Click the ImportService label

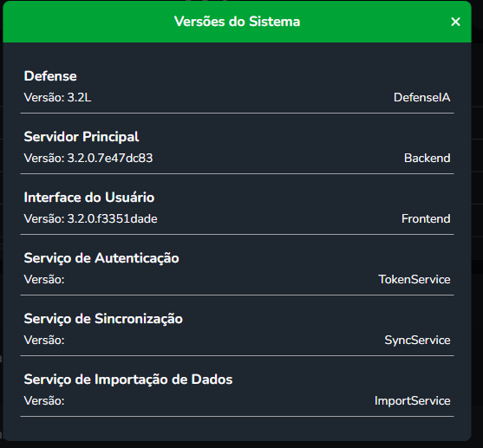pos(413,401)
